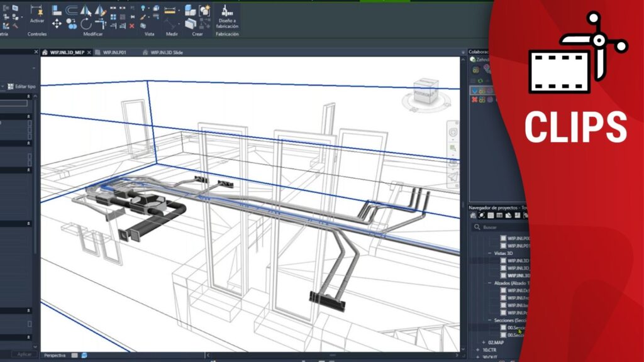Select the Move tool in Modificar
The image size is (644, 362).
tap(57, 24)
